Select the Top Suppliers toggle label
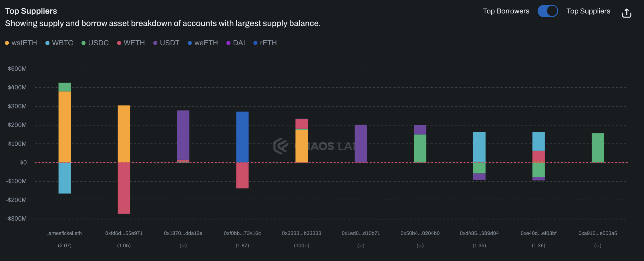 (x=588, y=11)
